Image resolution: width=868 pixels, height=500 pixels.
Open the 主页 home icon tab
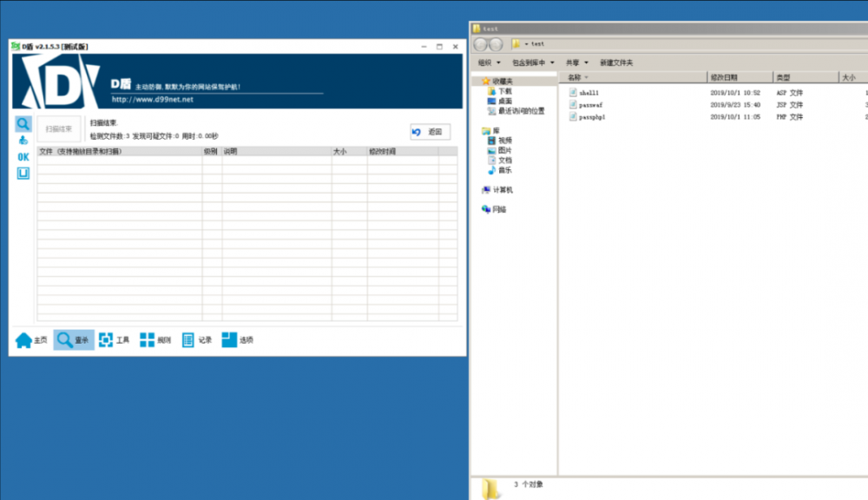[x=31, y=340]
